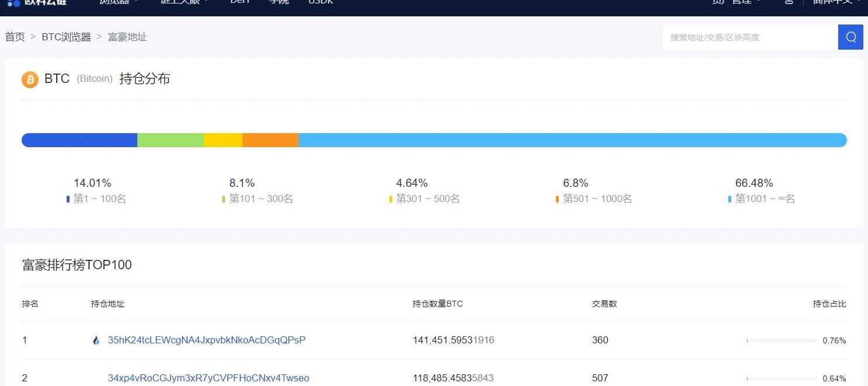Focus the 搜索地址/交易/区块高度 search field
Screen dimensions: 868x386
pyautogui.click(x=750, y=37)
